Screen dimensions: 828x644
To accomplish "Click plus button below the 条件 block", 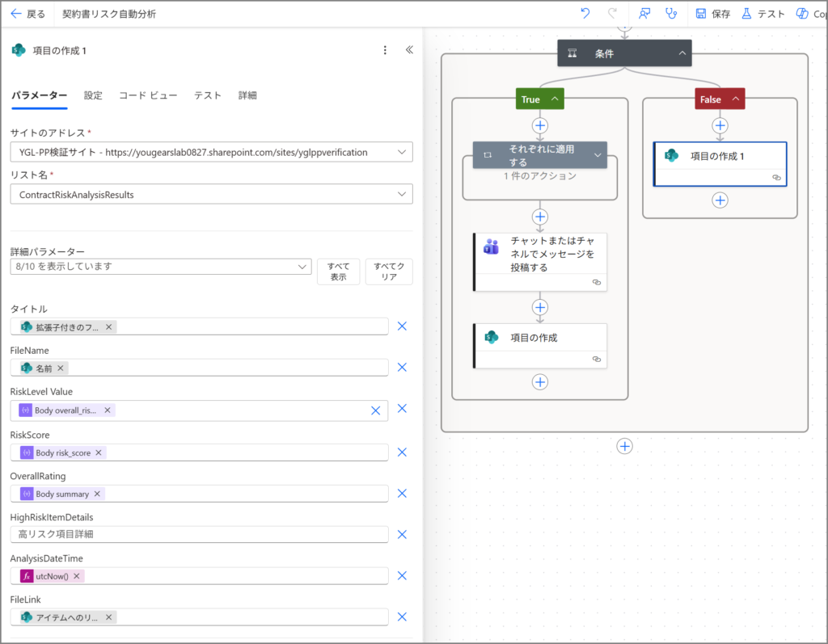I will click(x=624, y=446).
